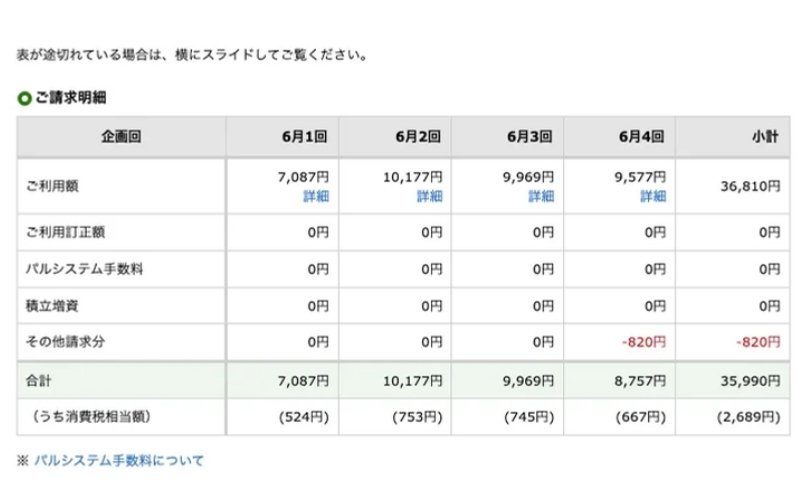Viewport: 800px width, 495px height.
Task: Click the 36,810円 subtotal value
Action: tap(751, 187)
